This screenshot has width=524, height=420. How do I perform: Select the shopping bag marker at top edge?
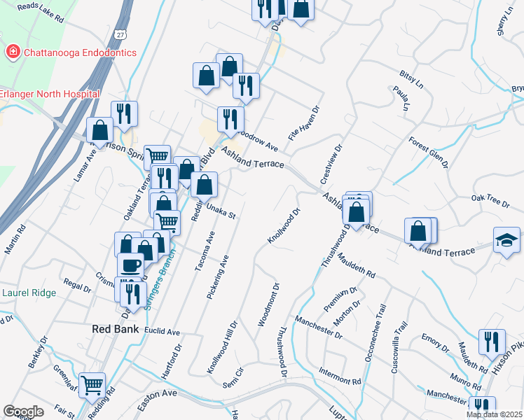click(x=301, y=9)
